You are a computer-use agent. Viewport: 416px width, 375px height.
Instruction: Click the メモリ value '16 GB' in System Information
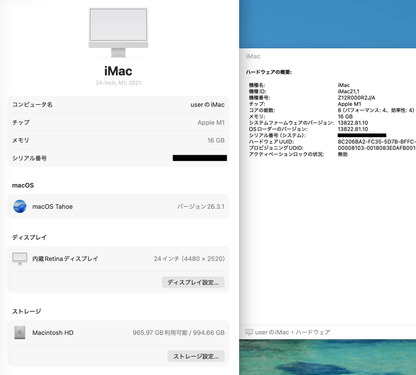(345, 117)
